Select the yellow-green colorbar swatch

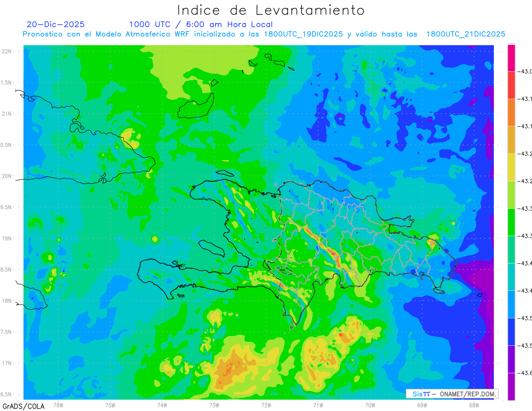pos(511,195)
